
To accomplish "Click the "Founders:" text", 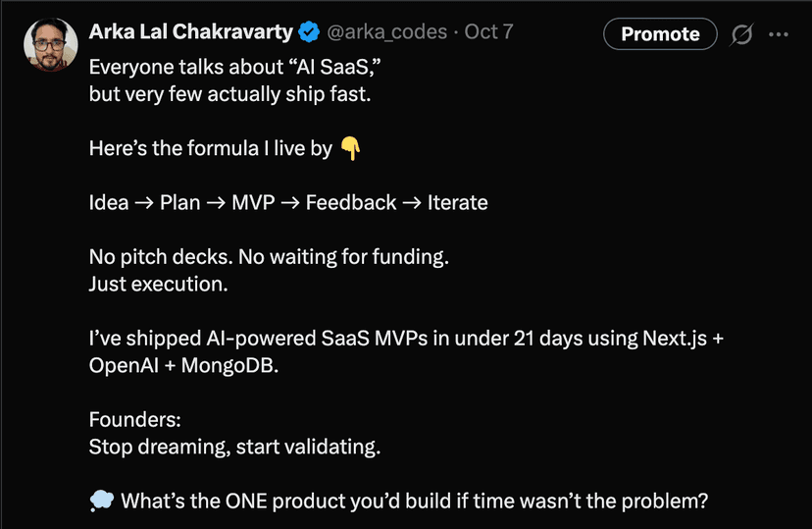I will (x=134, y=419).
